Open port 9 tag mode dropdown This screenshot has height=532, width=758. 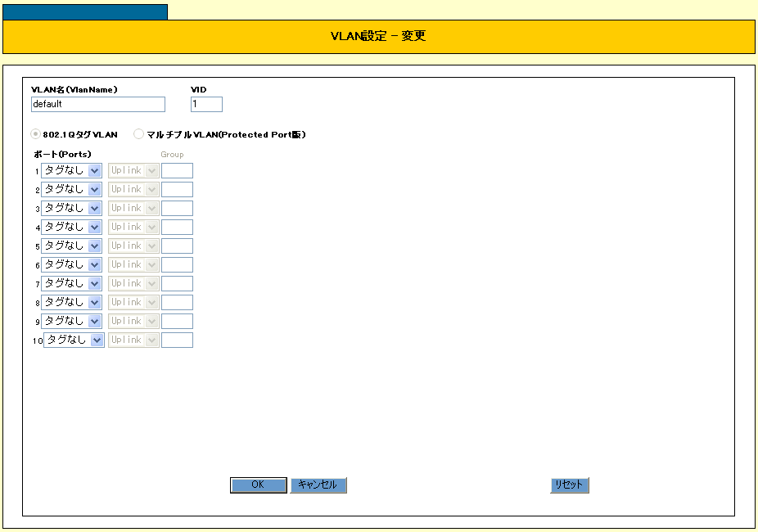click(x=71, y=321)
